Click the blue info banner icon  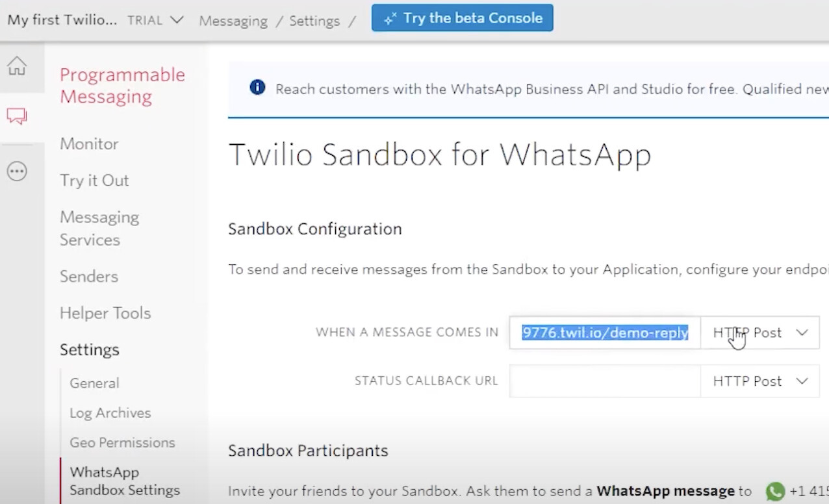tap(257, 88)
